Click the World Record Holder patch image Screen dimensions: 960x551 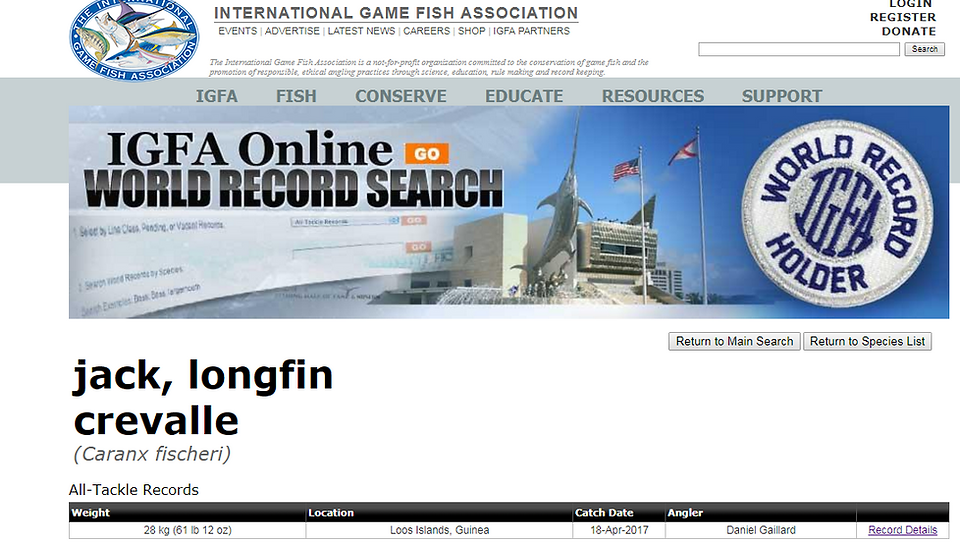coord(837,213)
